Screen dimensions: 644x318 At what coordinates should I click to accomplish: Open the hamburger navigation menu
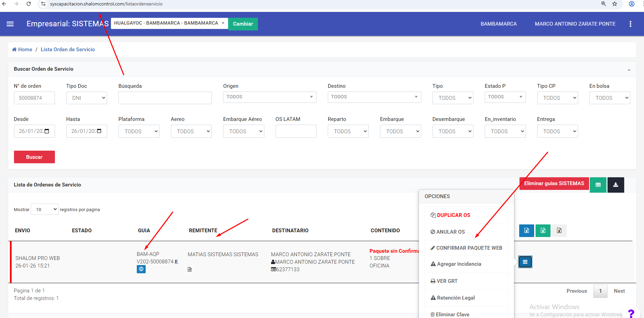coord(10,24)
